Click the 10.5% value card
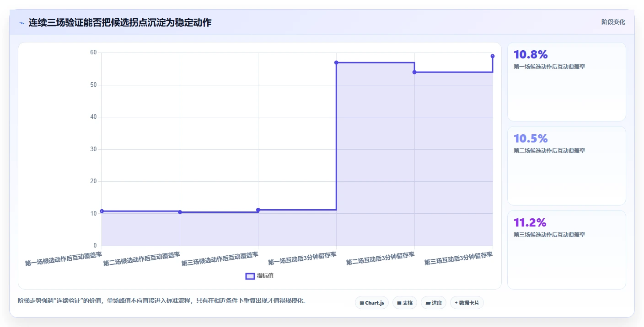Viewport: 644px width, 327px height. point(566,166)
